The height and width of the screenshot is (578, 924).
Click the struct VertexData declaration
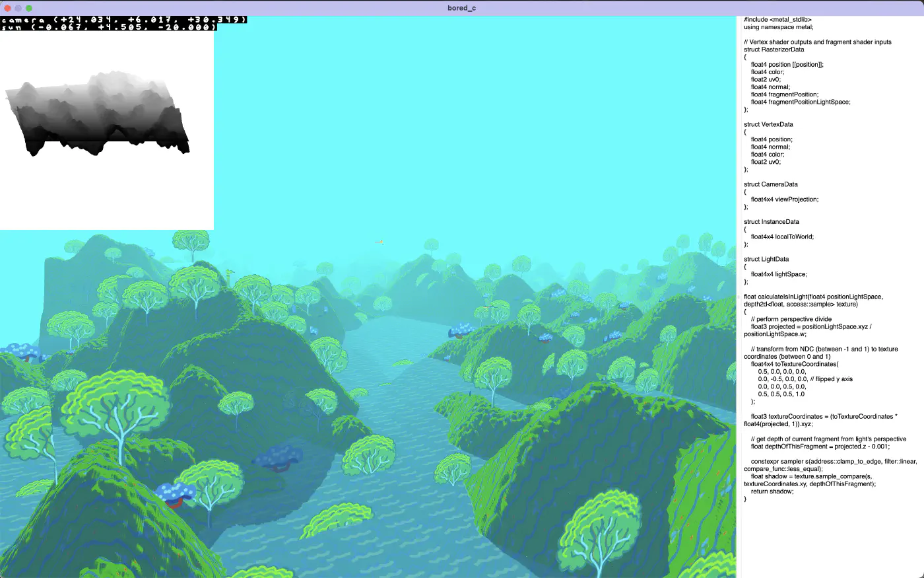[x=768, y=124]
